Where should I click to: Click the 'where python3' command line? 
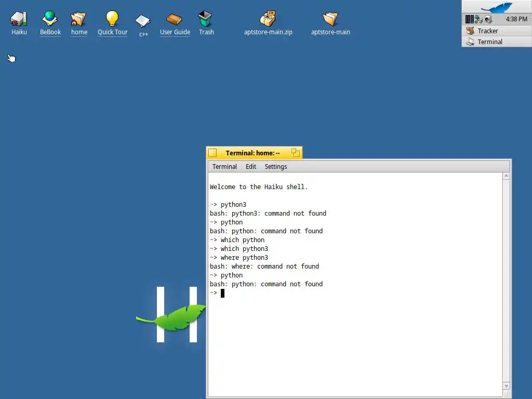click(x=239, y=258)
